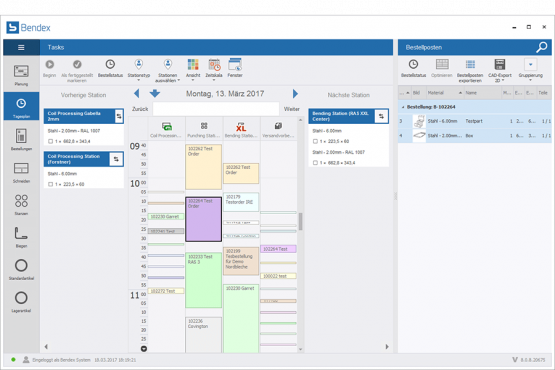Screen dimensions: 555x370
Task: Click the Zurück button
Action: click(x=140, y=109)
